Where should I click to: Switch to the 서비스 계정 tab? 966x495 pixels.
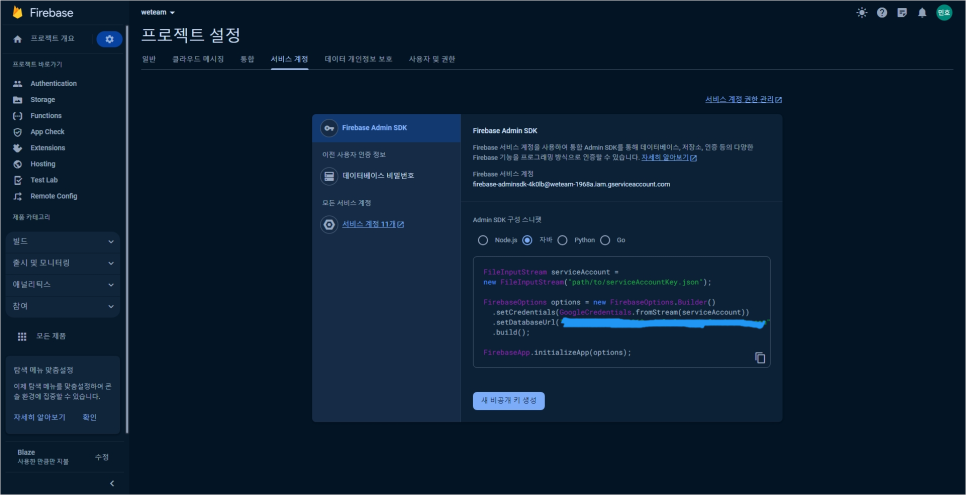coord(290,59)
